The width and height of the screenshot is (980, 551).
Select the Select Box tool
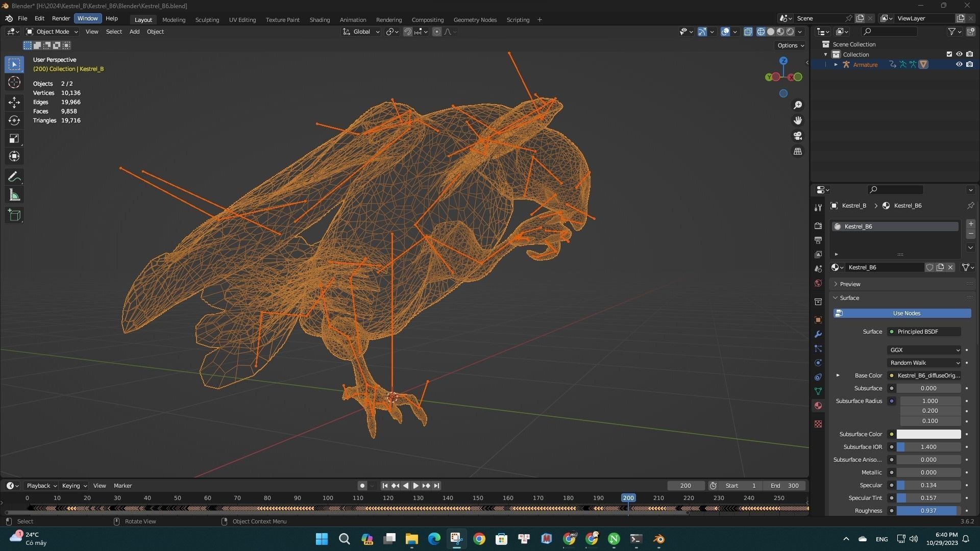pyautogui.click(x=14, y=64)
